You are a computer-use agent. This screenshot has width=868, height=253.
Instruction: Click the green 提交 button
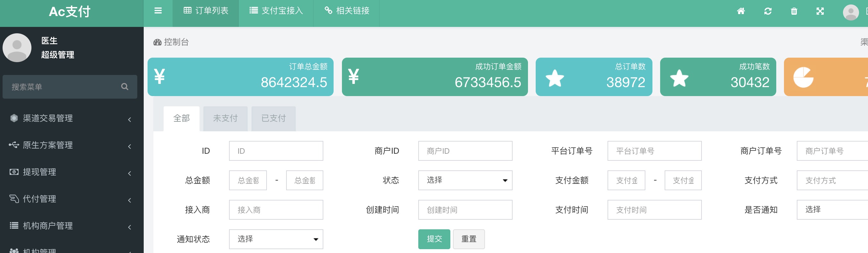(434, 239)
